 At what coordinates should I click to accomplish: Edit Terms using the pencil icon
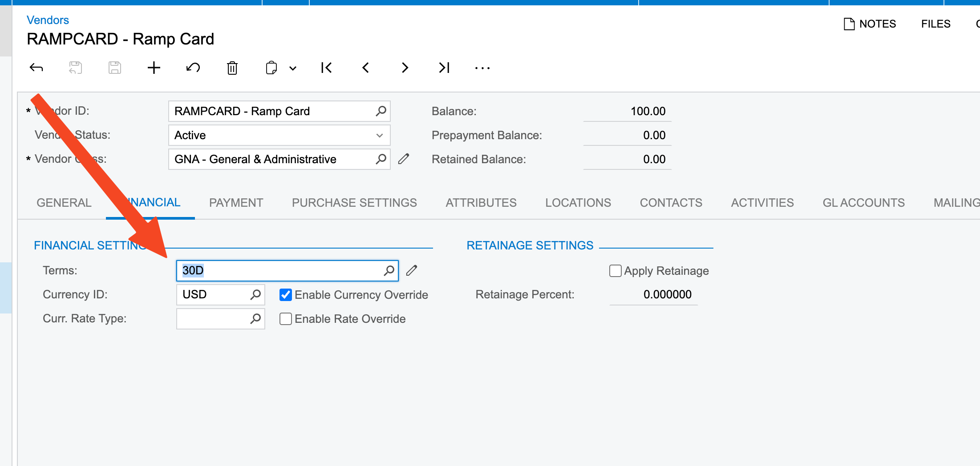pyautogui.click(x=412, y=270)
